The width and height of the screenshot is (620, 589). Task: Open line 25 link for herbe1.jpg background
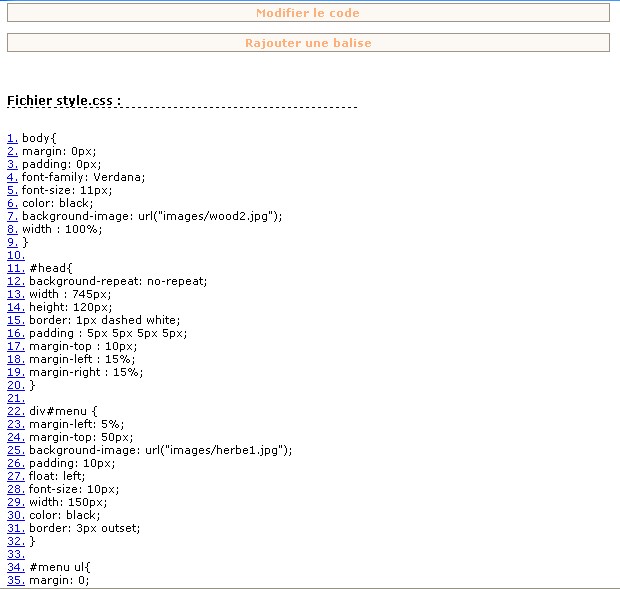coord(15,450)
